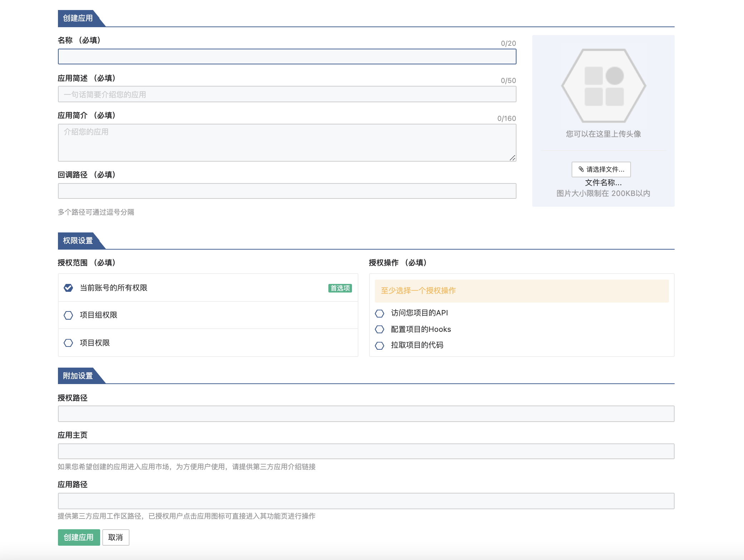Select the 项目组权限 radio option

coord(68,315)
